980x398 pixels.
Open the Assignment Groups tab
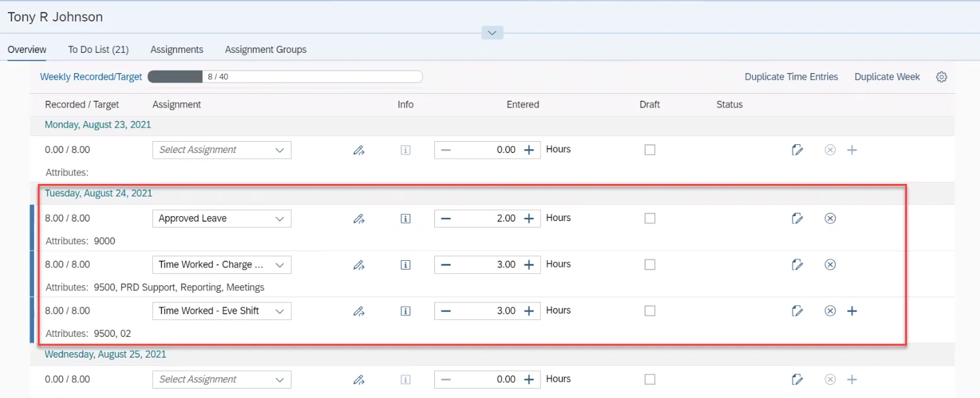click(266, 49)
